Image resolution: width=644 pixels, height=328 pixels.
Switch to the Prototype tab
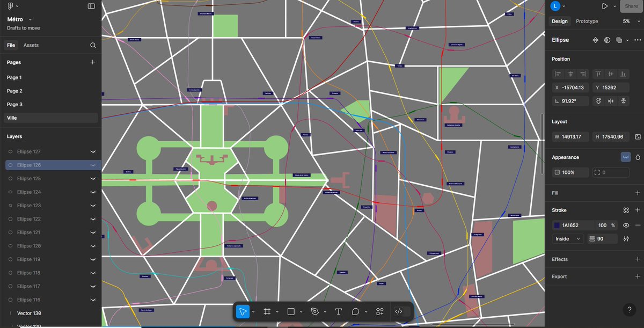point(587,21)
